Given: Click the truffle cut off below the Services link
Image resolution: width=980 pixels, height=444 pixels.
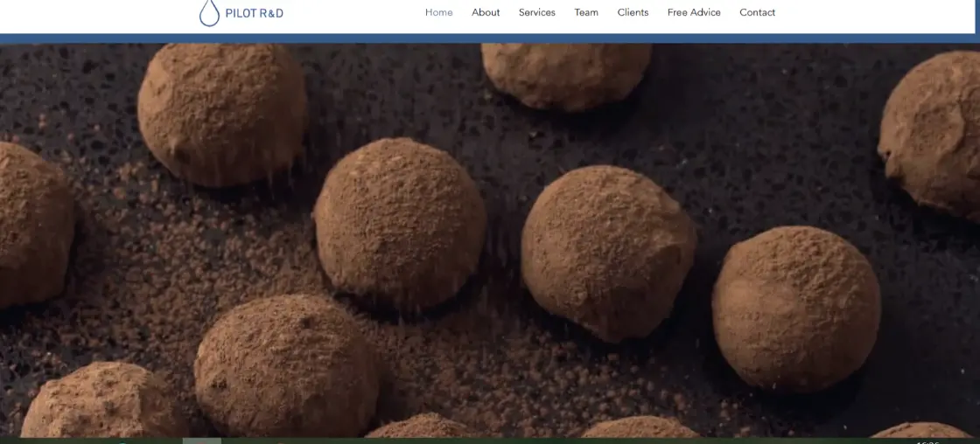Looking at the screenshot, I should click(x=566, y=74).
